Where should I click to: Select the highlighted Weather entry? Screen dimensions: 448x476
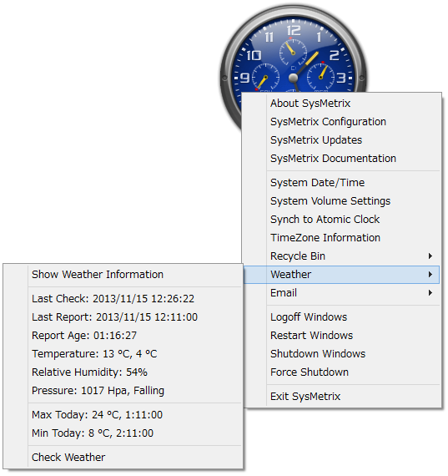click(341, 275)
